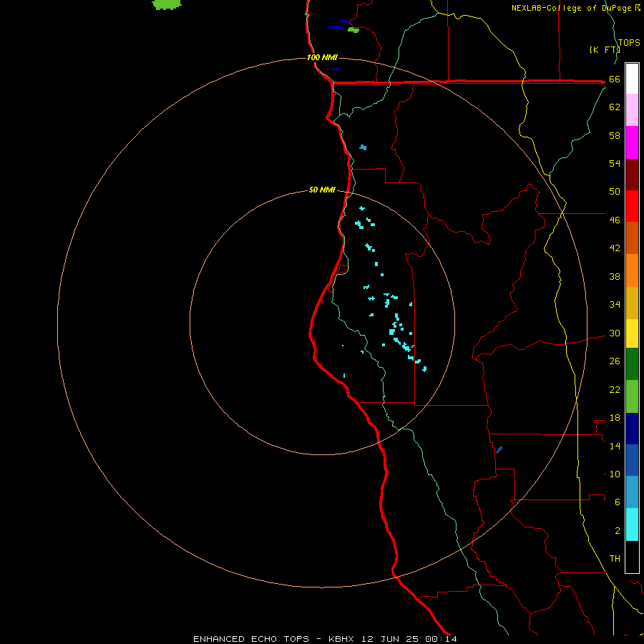Click the '50 NMI' range ring label
644x644 pixels.
pyautogui.click(x=322, y=190)
